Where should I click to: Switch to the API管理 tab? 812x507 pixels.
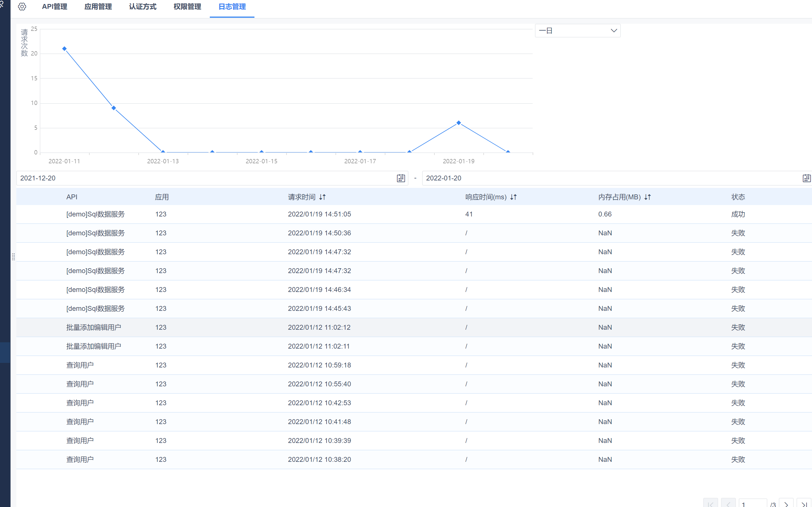[54, 7]
